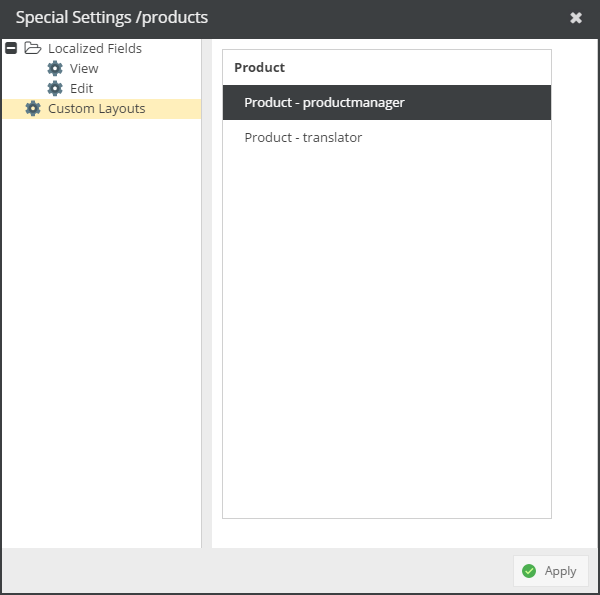The image size is (600, 595).
Task: Select the Localized Fields label in tree
Action: pyautogui.click(x=94, y=48)
